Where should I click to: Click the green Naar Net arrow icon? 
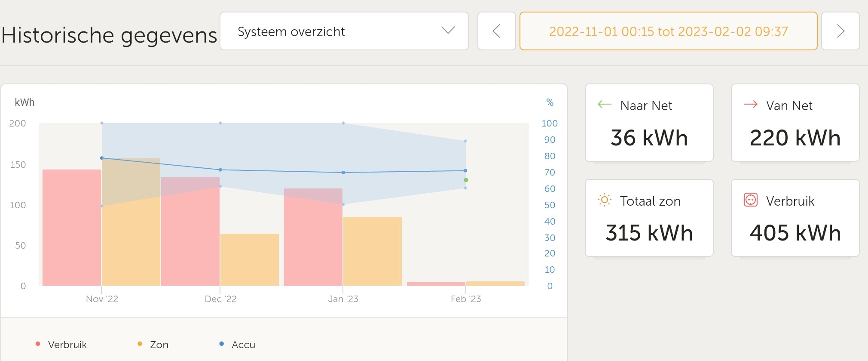[604, 104]
